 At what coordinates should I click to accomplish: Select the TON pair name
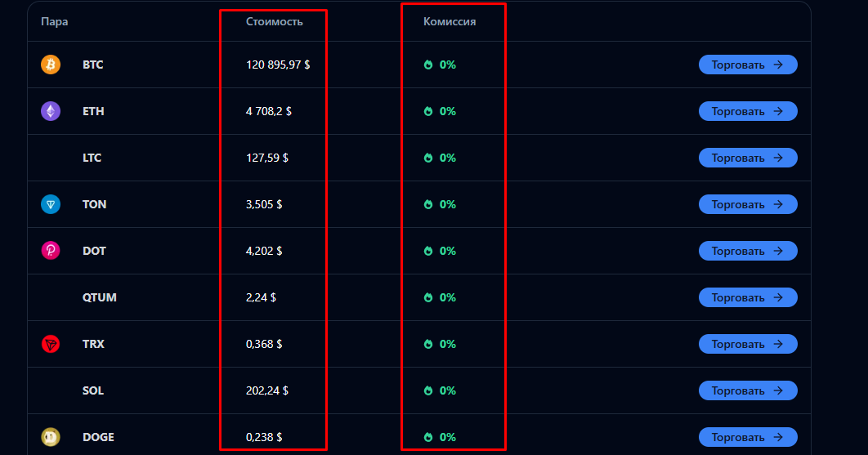94,204
